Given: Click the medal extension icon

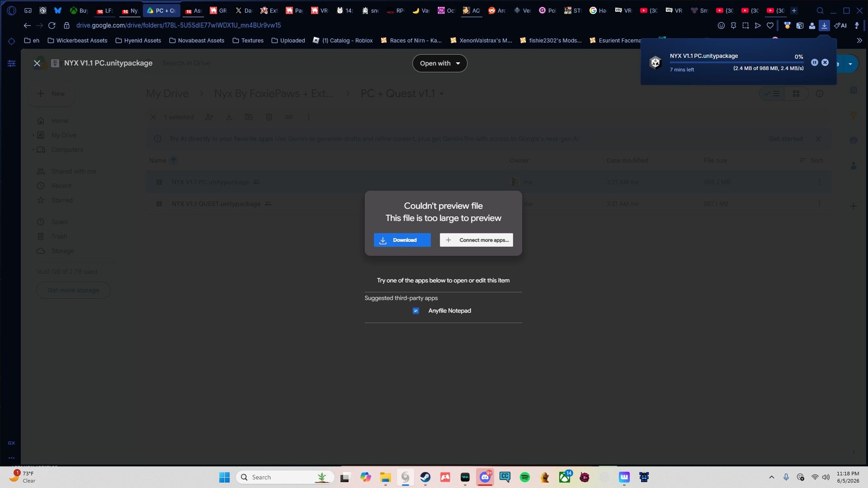Looking at the screenshot, I should [x=787, y=26].
